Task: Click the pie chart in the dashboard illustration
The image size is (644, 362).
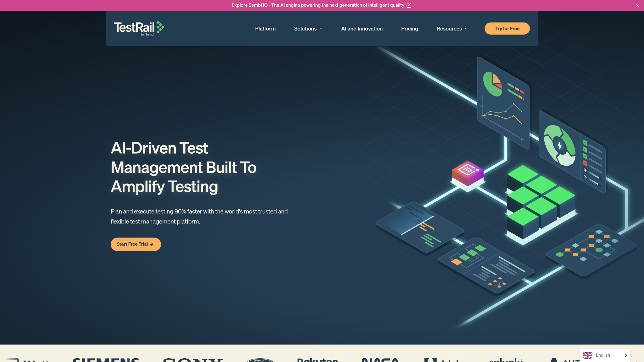Action: [x=493, y=84]
